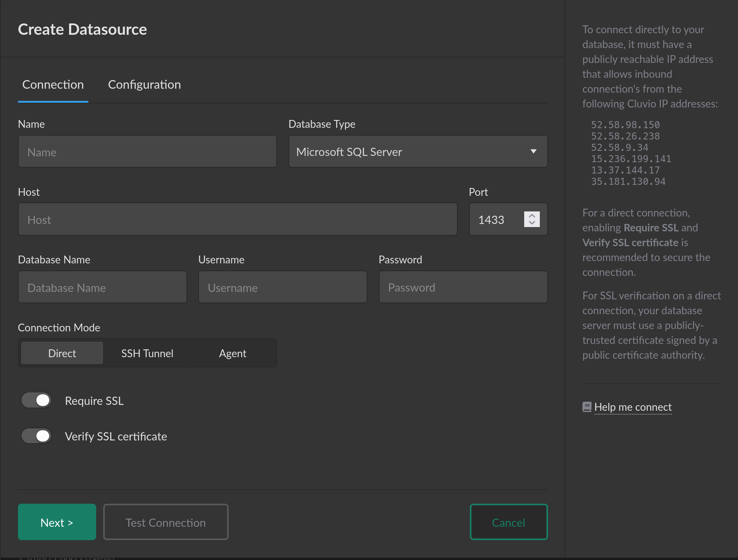Click the IP address 15.236.199.141
The image size is (738, 560).
point(631,159)
